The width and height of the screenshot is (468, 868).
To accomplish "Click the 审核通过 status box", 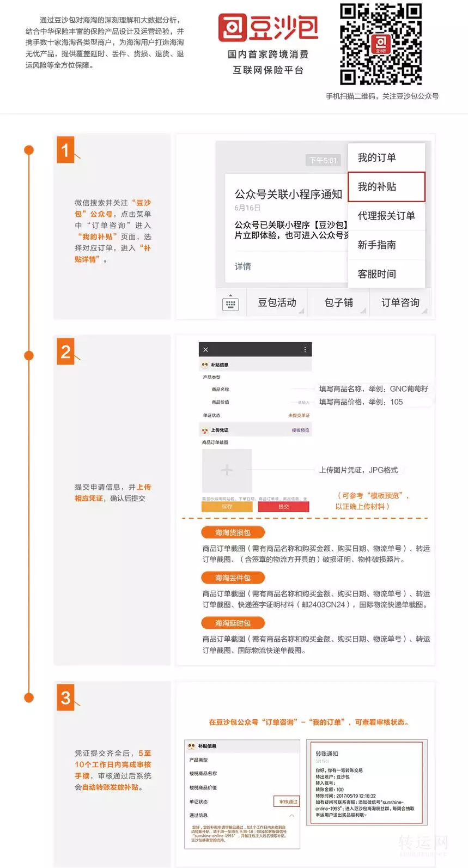I will coord(287,802).
